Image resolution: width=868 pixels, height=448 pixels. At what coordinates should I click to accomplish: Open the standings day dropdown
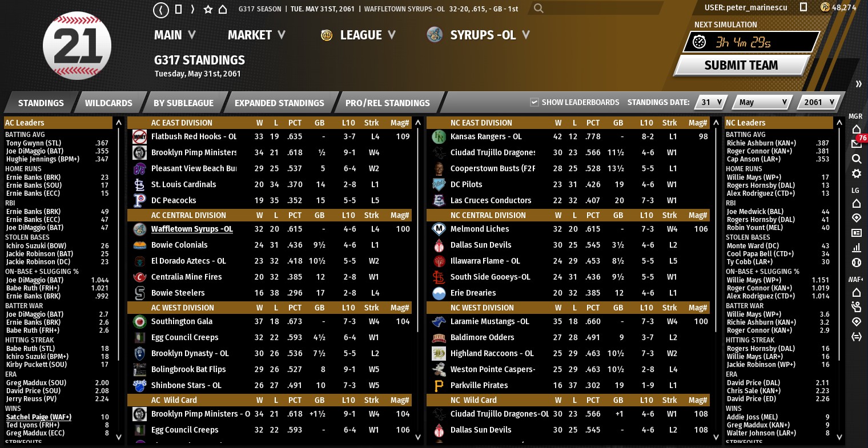pos(711,102)
